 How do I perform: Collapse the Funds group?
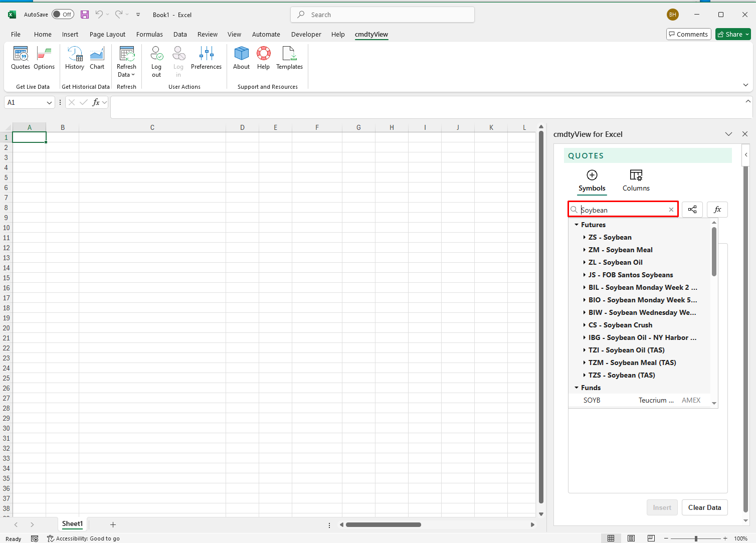577,388
